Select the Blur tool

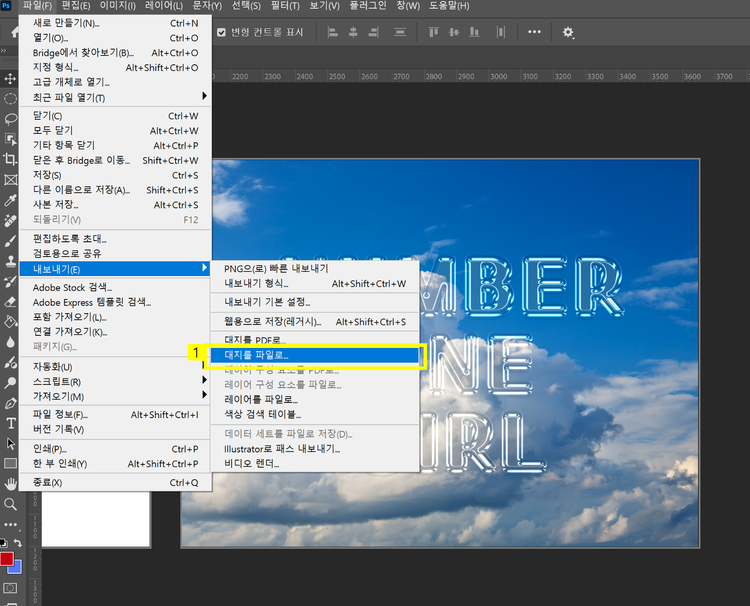10,342
